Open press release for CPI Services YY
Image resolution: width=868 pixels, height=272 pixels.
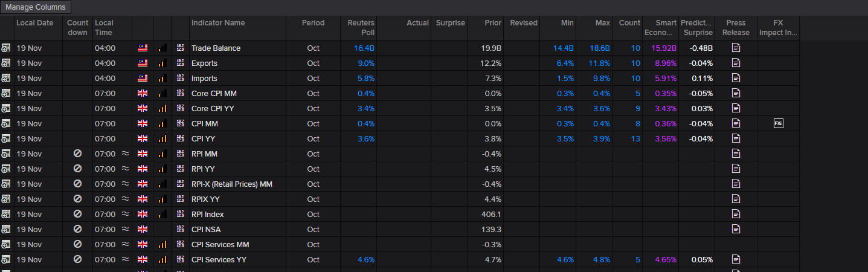[x=736, y=259]
